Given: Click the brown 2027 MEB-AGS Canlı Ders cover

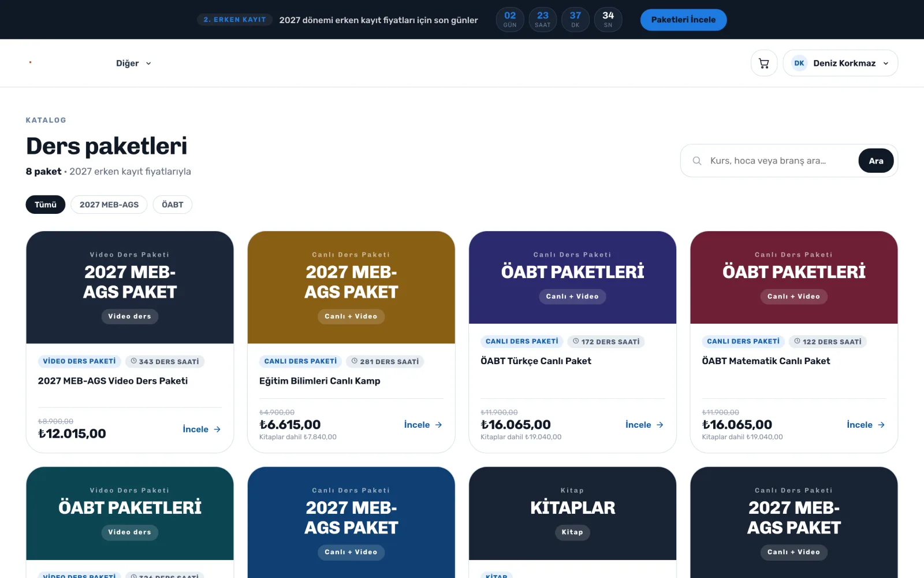Looking at the screenshot, I should [x=351, y=287].
